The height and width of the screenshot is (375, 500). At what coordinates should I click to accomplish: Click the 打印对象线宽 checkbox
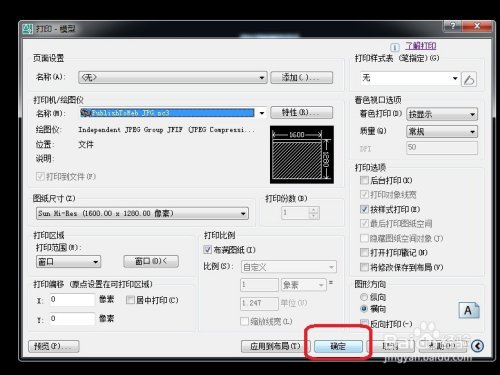tap(364, 194)
